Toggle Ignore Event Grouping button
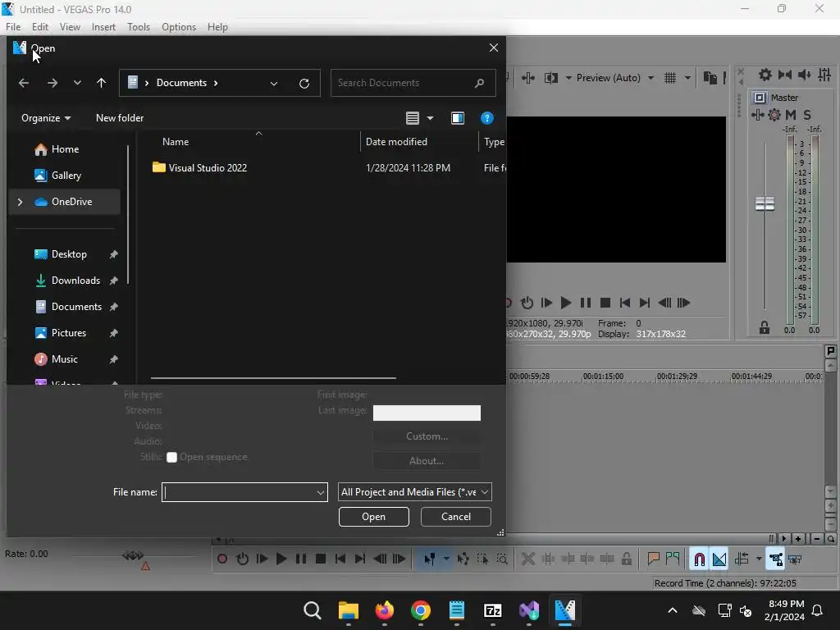This screenshot has height=630, width=840. [x=795, y=559]
